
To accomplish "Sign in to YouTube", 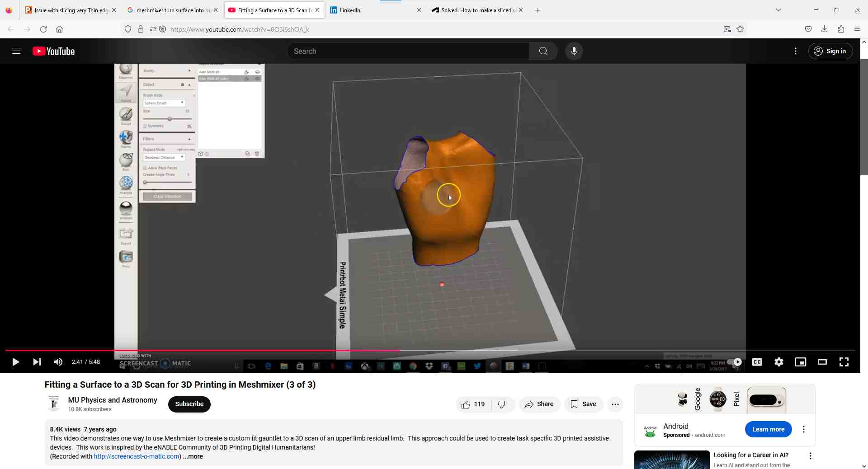I will (x=830, y=51).
